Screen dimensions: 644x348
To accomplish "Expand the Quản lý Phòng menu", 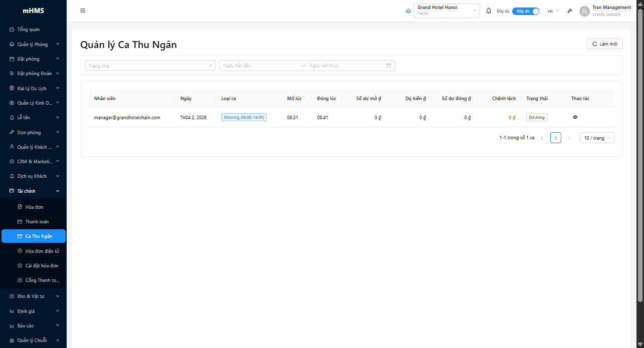I will point(34,44).
